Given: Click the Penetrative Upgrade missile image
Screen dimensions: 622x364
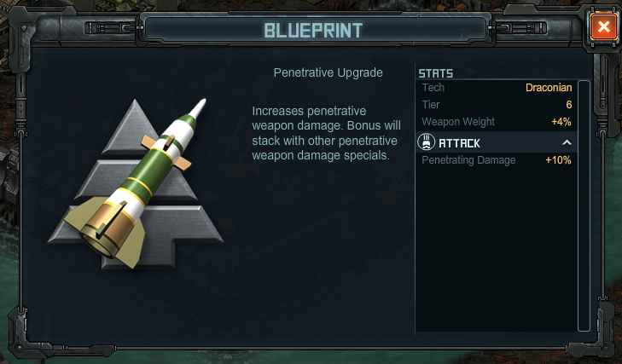Looking at the screenshot, I should (x=137, y=184).
